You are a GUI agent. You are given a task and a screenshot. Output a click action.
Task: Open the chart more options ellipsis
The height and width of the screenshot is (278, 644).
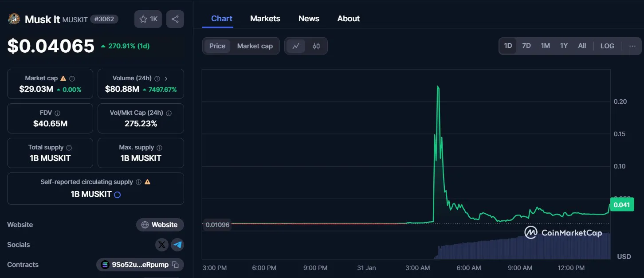(x=632, y=46)
